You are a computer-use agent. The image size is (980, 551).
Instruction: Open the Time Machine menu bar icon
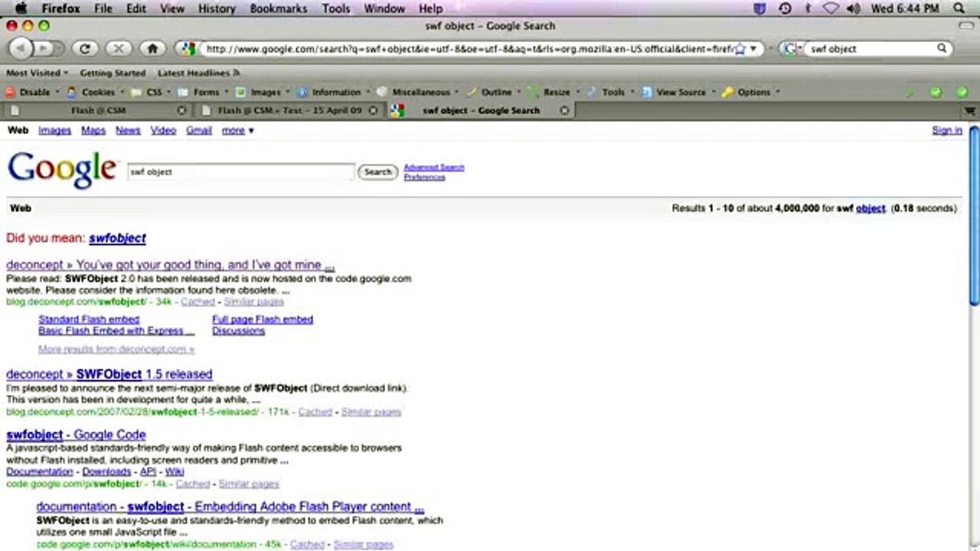(786, 8)
